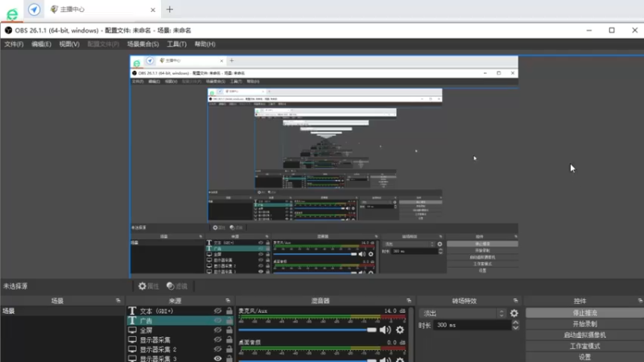Viewport: 644px width, 362px height.
Task: Open the 文件(F) menu
Action: point(14,44)
